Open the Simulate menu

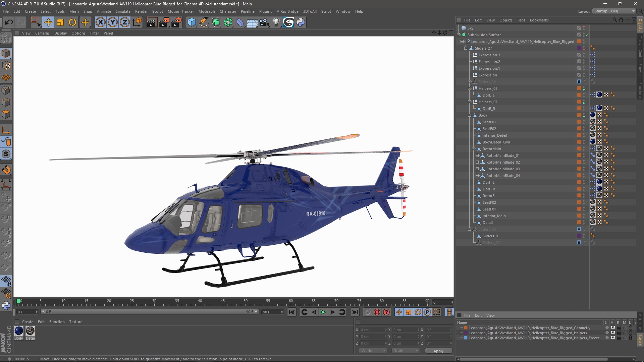click(123, 11)
